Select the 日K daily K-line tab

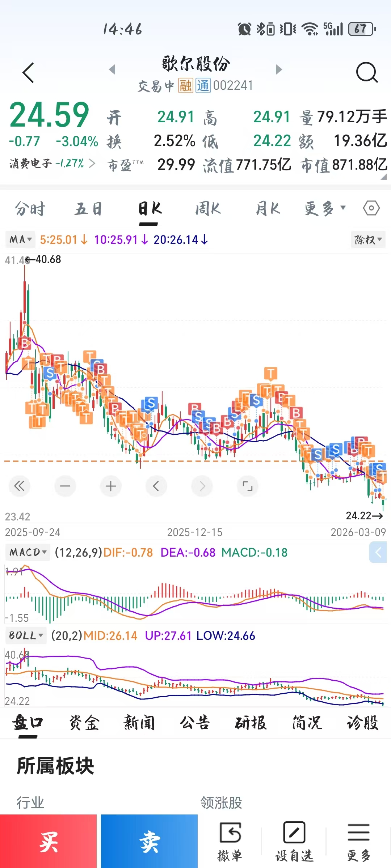149,209
